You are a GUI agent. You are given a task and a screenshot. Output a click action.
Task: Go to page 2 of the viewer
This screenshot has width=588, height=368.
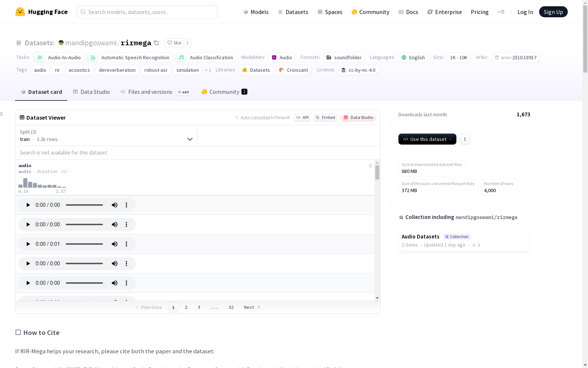point(186,307)
